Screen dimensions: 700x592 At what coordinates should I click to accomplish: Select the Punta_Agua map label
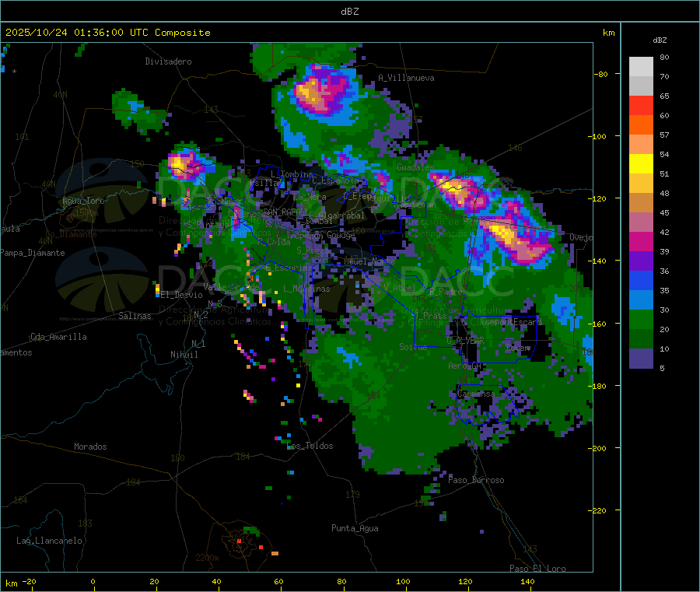[355, 528]
